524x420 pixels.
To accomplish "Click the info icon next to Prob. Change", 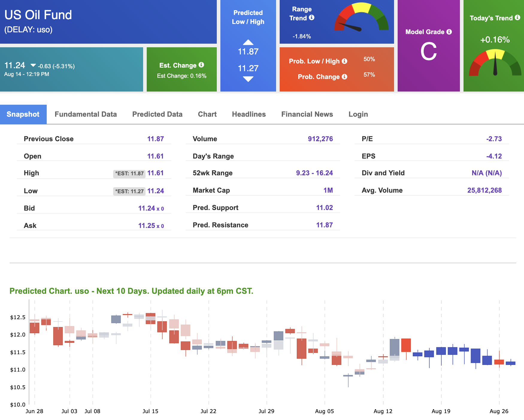I will [345, 77].
